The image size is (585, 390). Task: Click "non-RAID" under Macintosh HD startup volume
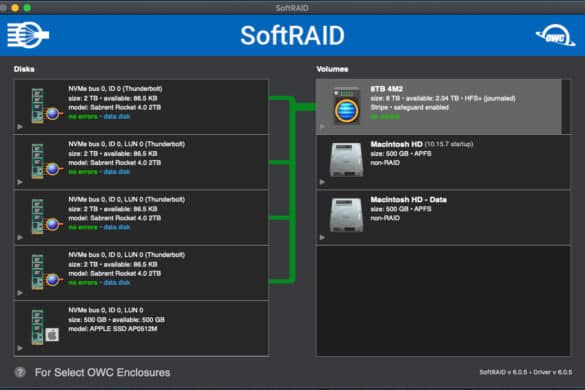coord(385,163)
